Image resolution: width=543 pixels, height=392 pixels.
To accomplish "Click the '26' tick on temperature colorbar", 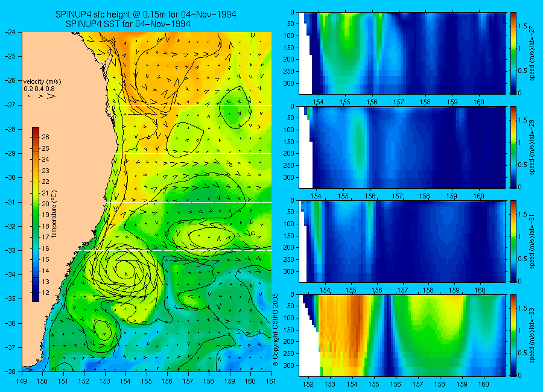I will tap(45, 137).
